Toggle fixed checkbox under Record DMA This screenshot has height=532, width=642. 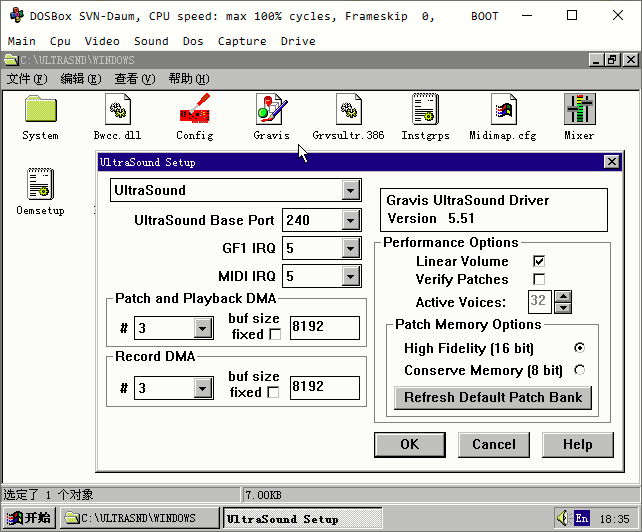point(273,392)
